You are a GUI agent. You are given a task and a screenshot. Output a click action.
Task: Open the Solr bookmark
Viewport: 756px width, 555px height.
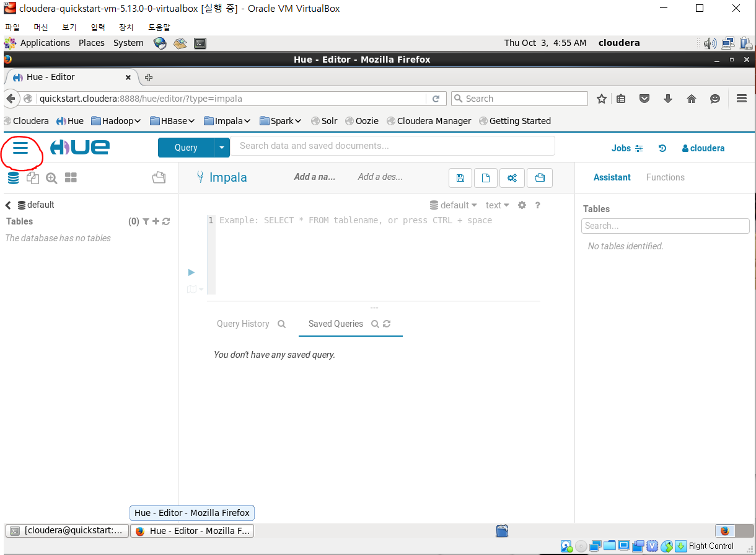[x=324, y=121]
